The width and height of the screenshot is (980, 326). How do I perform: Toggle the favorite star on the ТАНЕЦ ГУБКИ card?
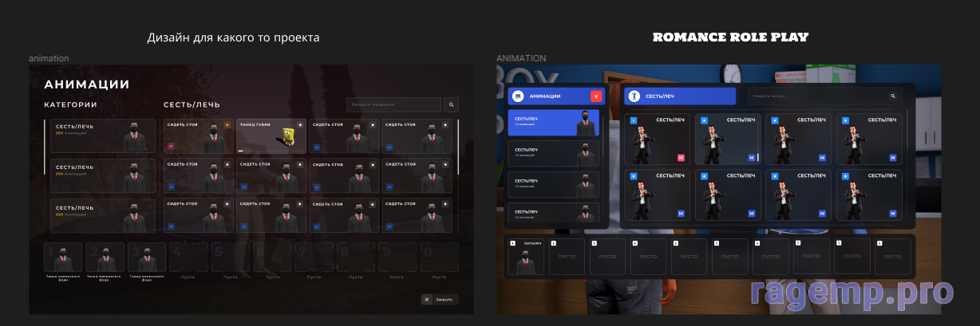click(x=300, y=124)
